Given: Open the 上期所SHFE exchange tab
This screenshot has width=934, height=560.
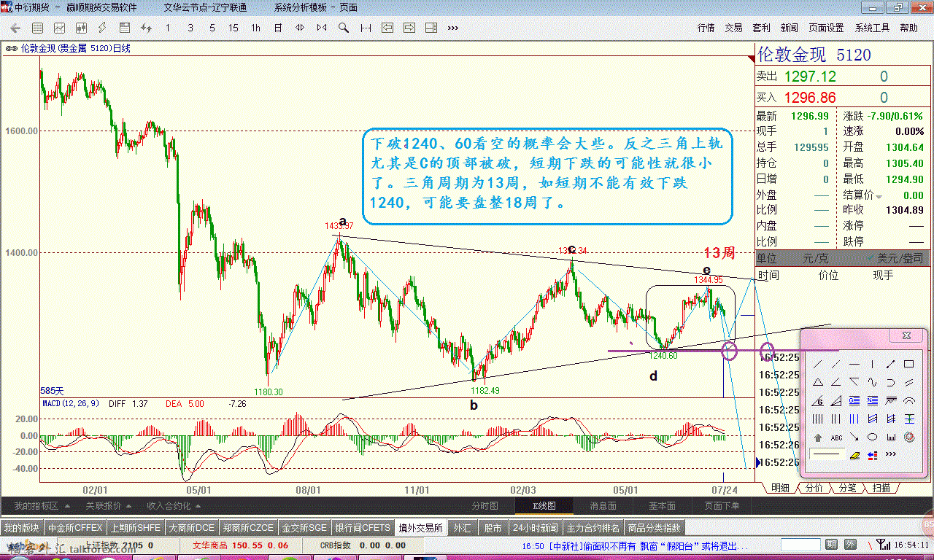Looking at the screenshot, I should 135,528.
